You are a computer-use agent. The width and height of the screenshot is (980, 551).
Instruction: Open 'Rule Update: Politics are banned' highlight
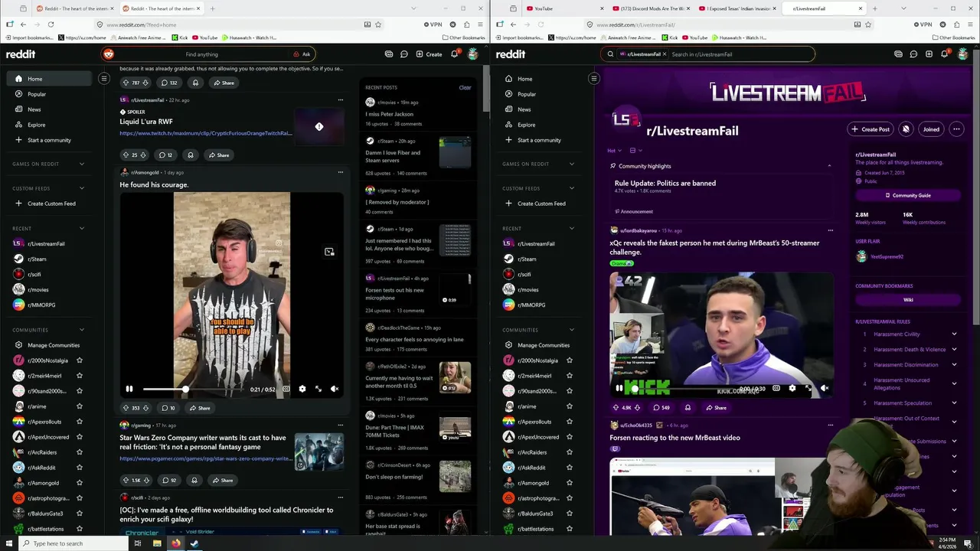pyautogui.click(x=665, y=183)
